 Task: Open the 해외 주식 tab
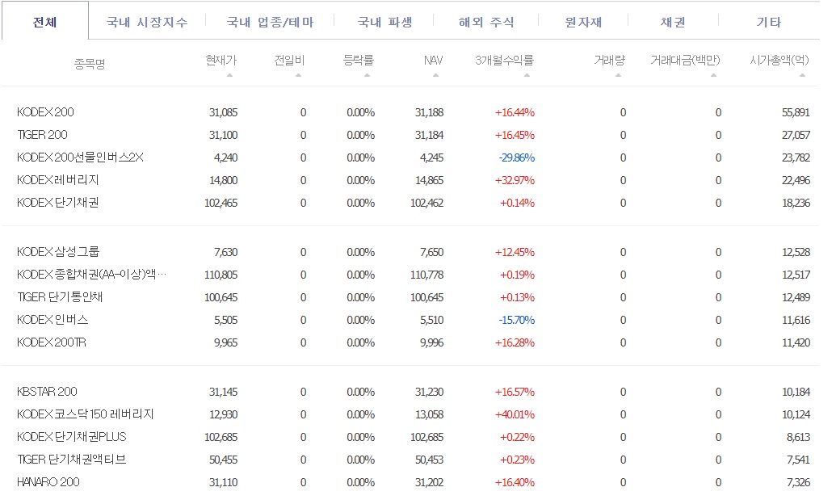coord(486,22)
